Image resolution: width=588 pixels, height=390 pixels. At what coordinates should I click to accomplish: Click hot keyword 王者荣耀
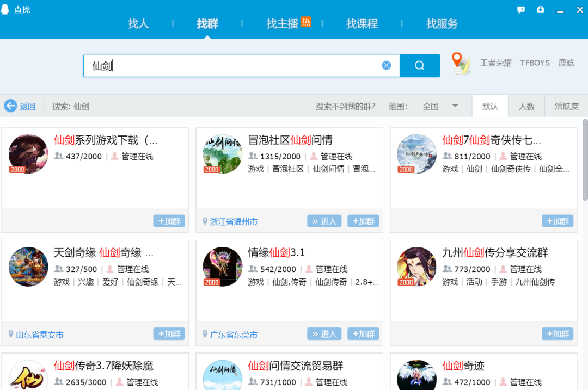(x=496, y=63)
